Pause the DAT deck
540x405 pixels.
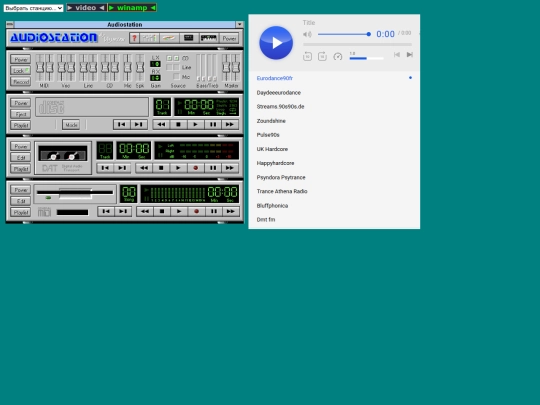[213, 168]
